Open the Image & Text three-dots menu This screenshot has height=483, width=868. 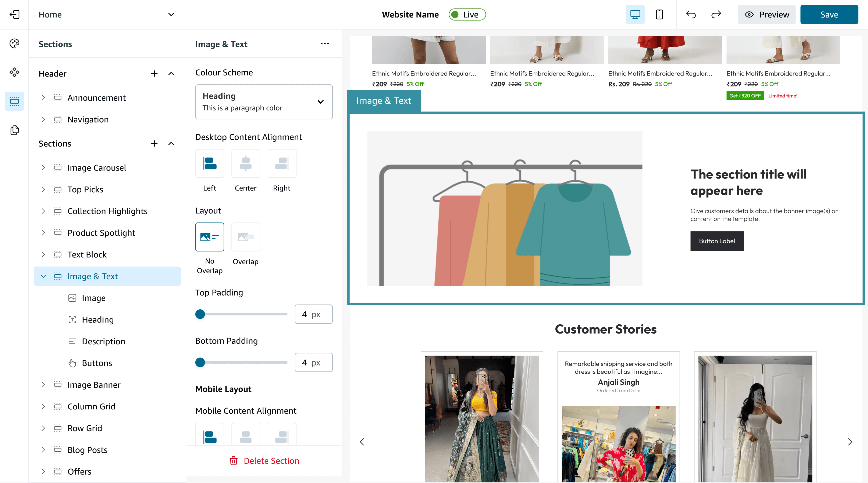pyautogui.click(x=324, y=44)
